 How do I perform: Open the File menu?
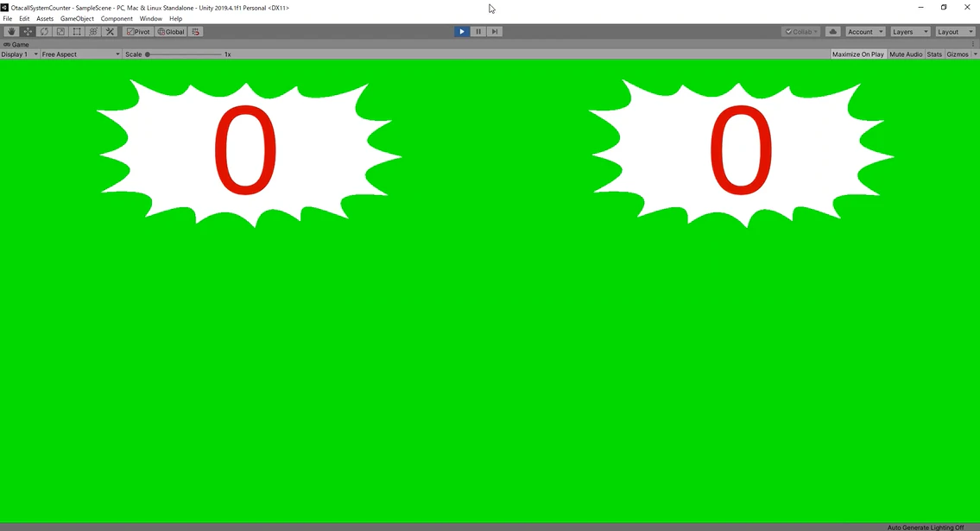[8, 19]
